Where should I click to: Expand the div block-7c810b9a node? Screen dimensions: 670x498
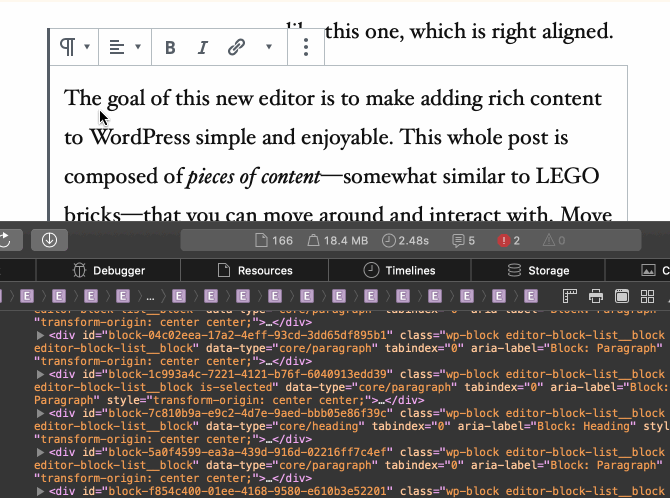(41, 413)
